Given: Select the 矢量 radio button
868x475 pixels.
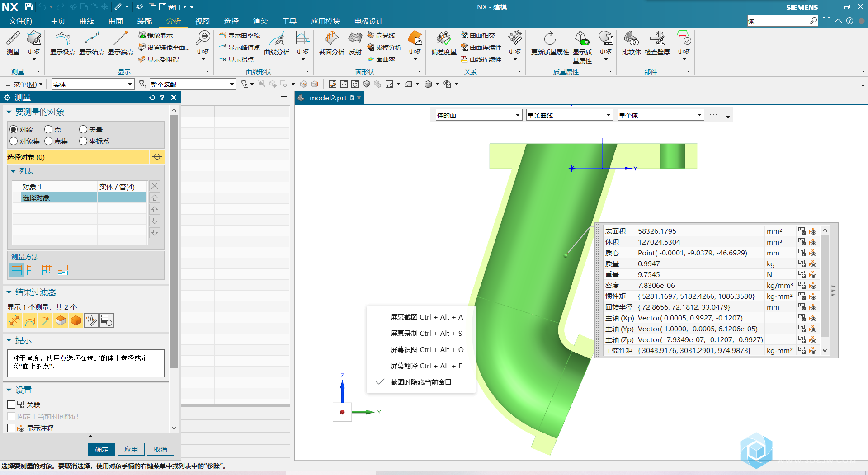Looking at the screenshot, I should point(83,129).
